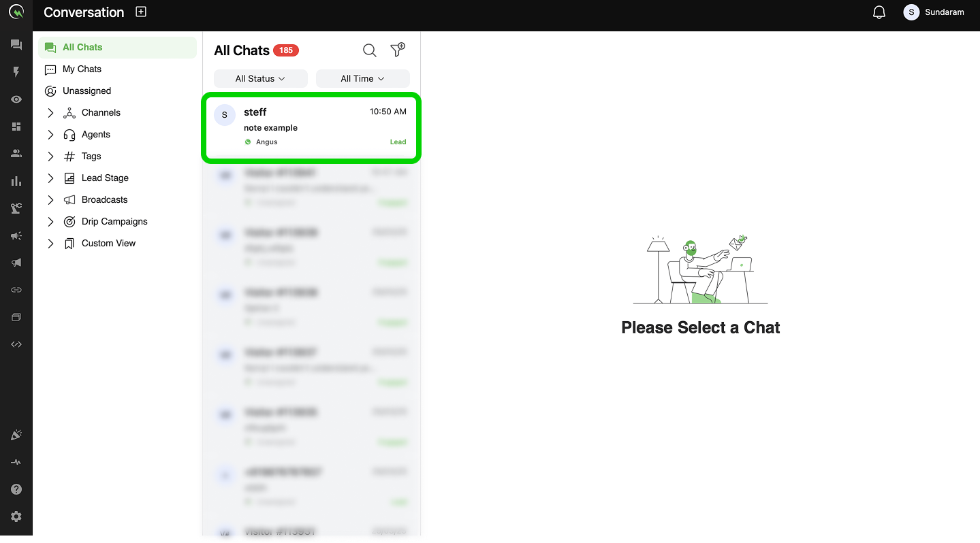
Task: Expand the Drip Campaigns section
Action: tap(50, 222)
